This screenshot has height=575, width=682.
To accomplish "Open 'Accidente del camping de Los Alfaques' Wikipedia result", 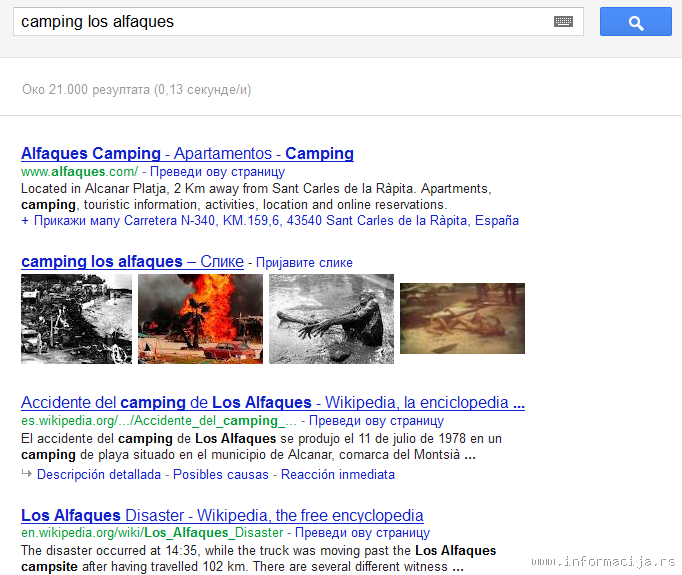I will tap(273, 403).
